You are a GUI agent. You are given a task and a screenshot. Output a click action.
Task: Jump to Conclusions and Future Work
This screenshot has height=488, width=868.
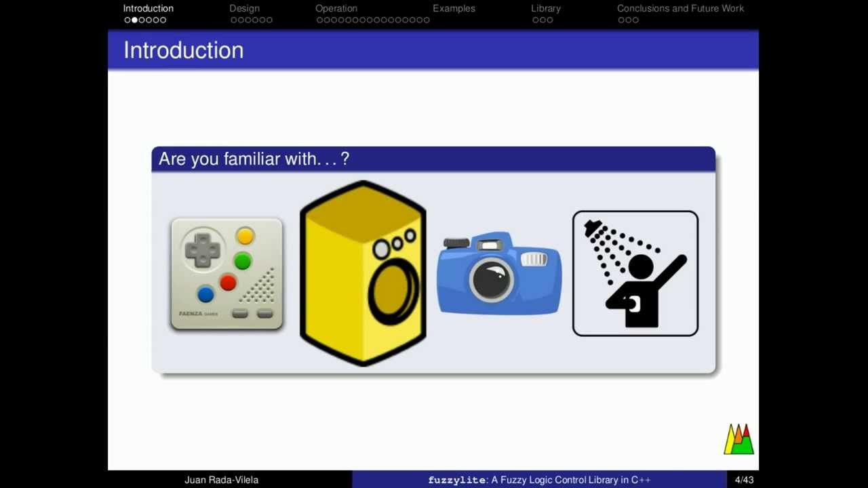(x=680, y=8)
